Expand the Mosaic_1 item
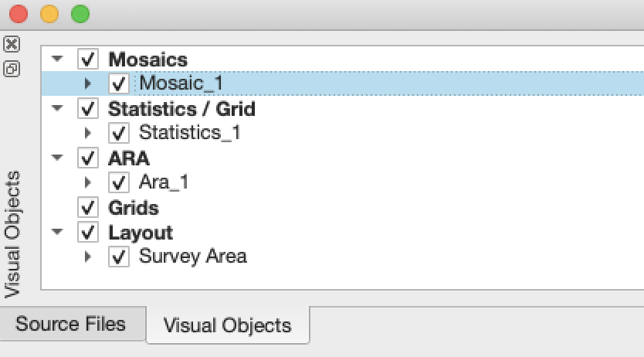 pos(87,83)
